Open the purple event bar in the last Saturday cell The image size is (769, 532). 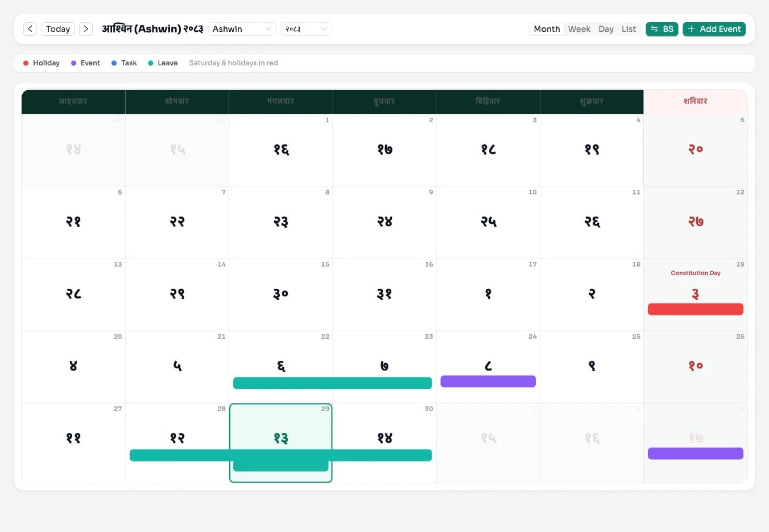pyautogui.click(x=695, y=454)
